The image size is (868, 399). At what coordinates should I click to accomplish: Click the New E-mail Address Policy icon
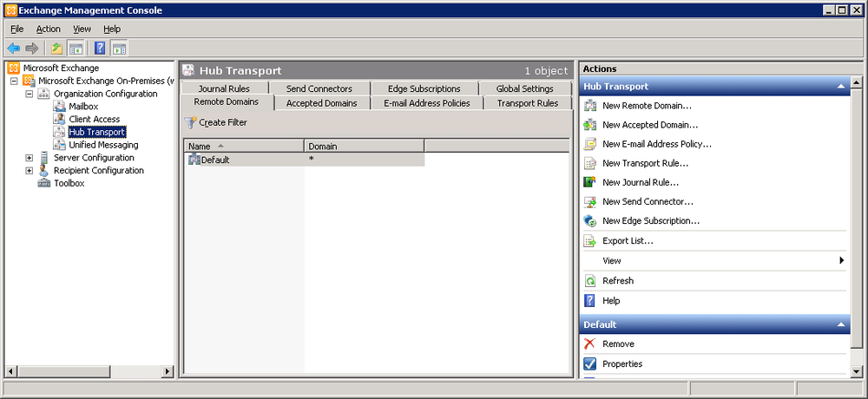tap(590, 144)
